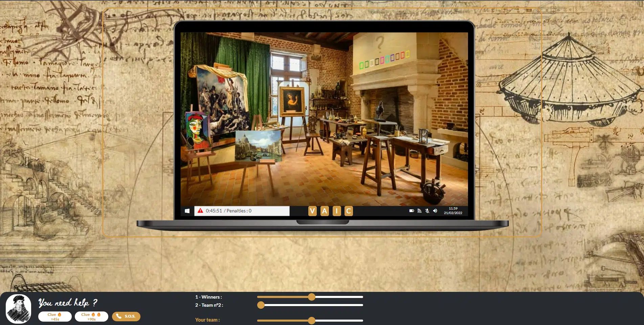This screenshot has width=644, height=325.
Task: Click the pink square on the fireplace
Action: [382, 60]
